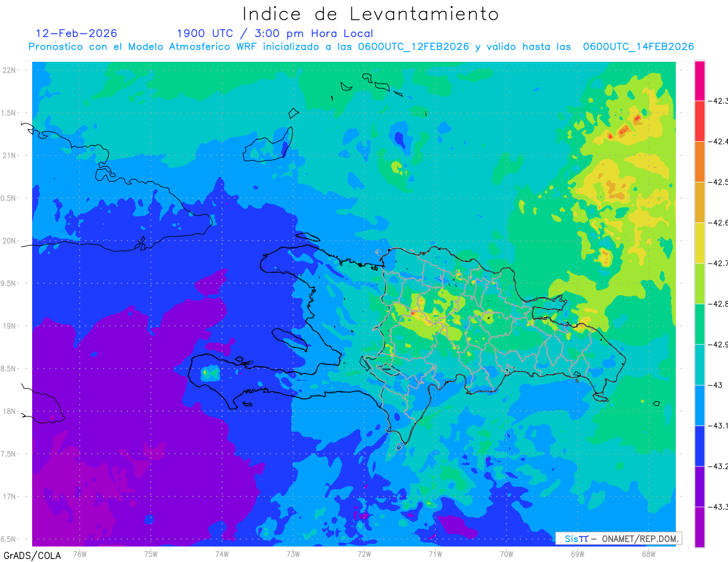Click the magenta top segment of the colorbar

click(x=699, y=80)
